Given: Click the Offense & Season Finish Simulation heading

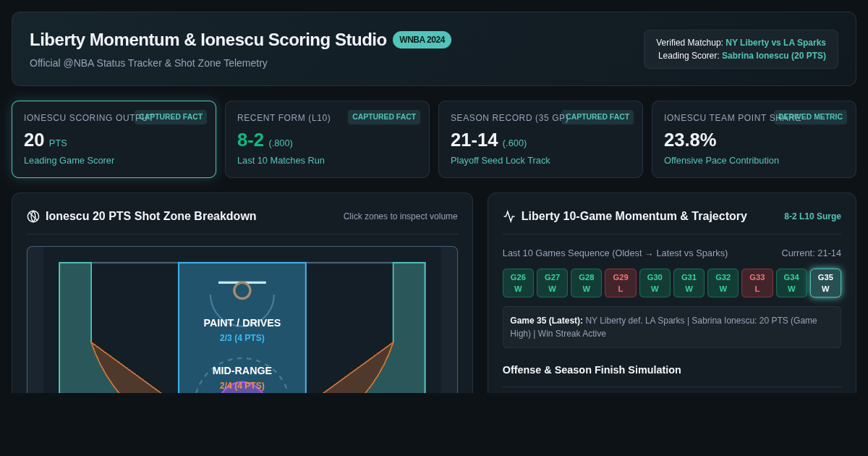Looking at the screenshot, I should click(x=592, y=370).
